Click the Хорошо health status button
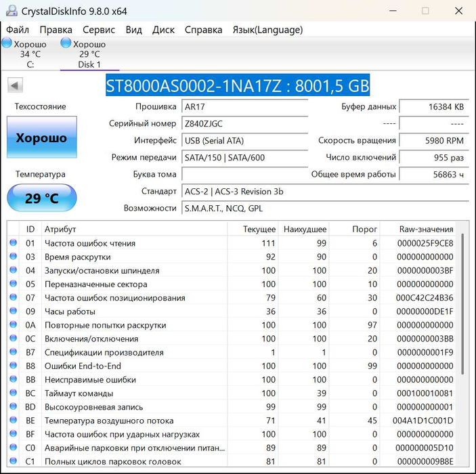This screenshot has width=476, height=474. click(41, 137)
